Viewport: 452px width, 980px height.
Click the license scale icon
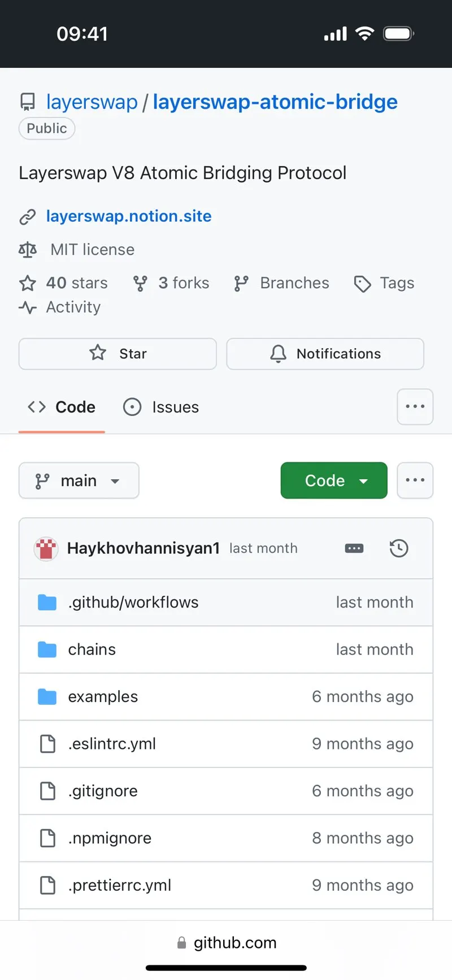[x=28, y=249]
